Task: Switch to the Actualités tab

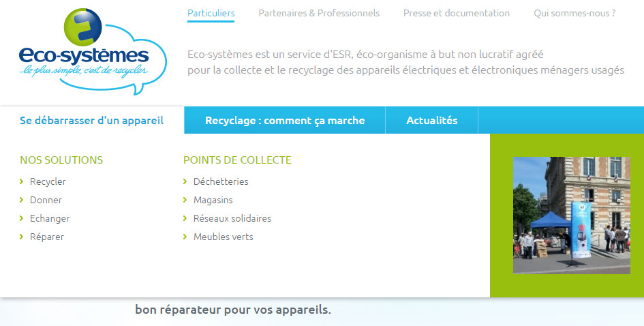Action: [432, 121]
